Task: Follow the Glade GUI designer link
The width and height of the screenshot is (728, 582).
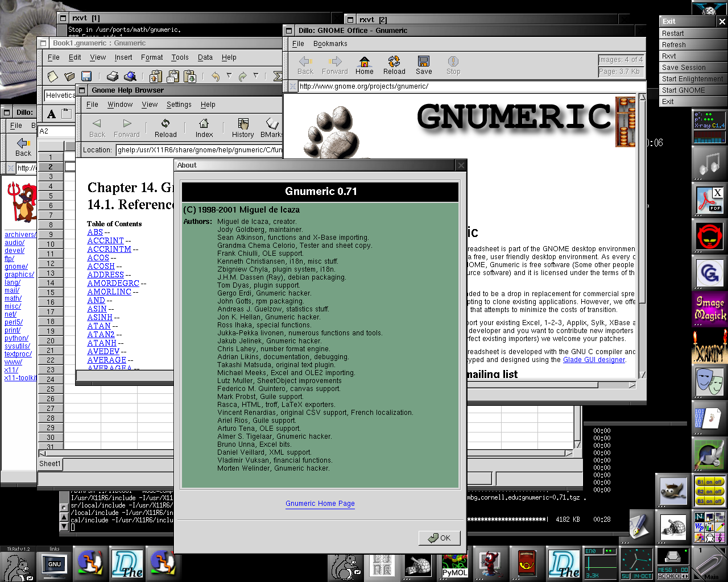Action: 594,360
